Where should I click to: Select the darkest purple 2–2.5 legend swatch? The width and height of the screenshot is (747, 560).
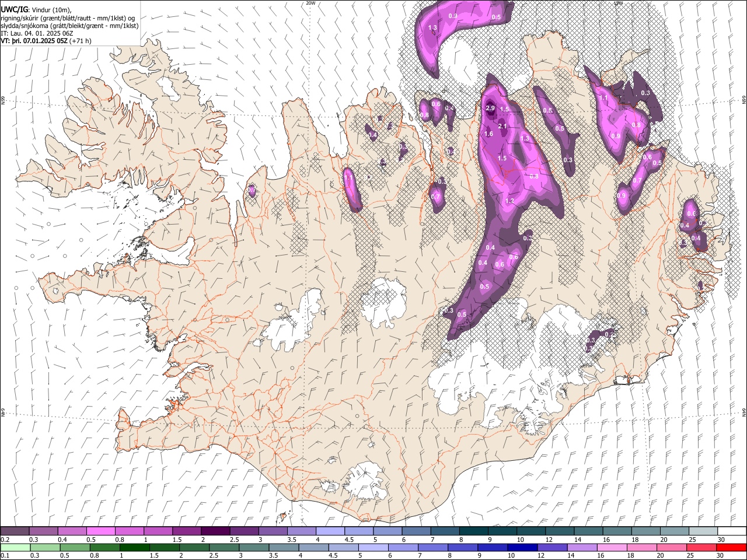click(x=215, y=531)
